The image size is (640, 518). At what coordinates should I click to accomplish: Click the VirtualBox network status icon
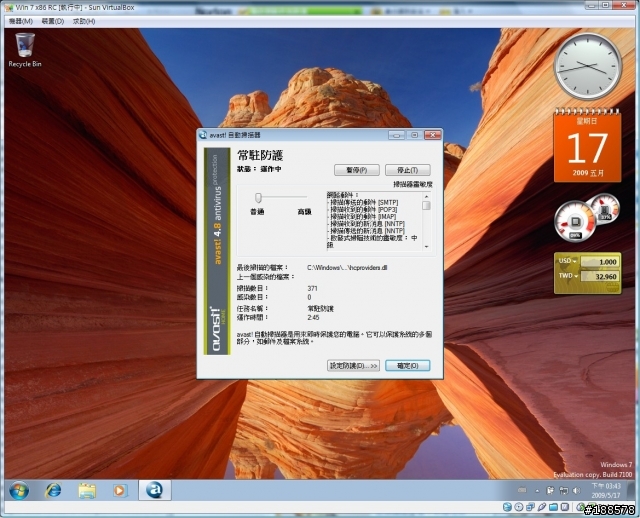click(x=530, y=507)
